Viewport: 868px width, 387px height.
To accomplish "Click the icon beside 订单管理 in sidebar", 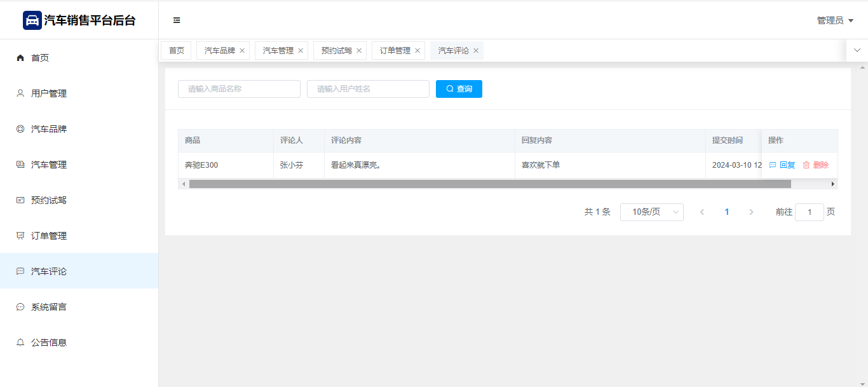I will (20, 236).
